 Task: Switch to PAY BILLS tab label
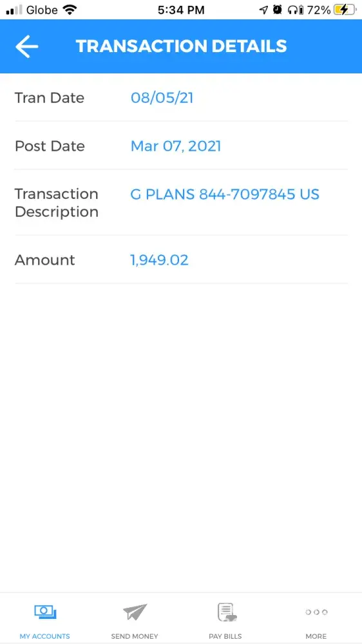coord(225,636)
